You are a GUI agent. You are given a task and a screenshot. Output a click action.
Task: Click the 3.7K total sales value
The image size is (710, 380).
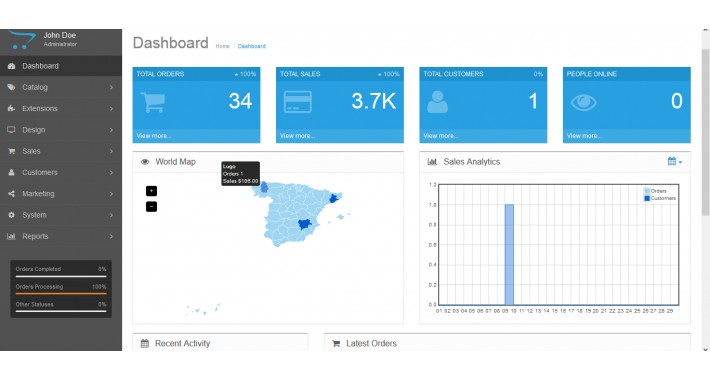[x=374, y=101]
